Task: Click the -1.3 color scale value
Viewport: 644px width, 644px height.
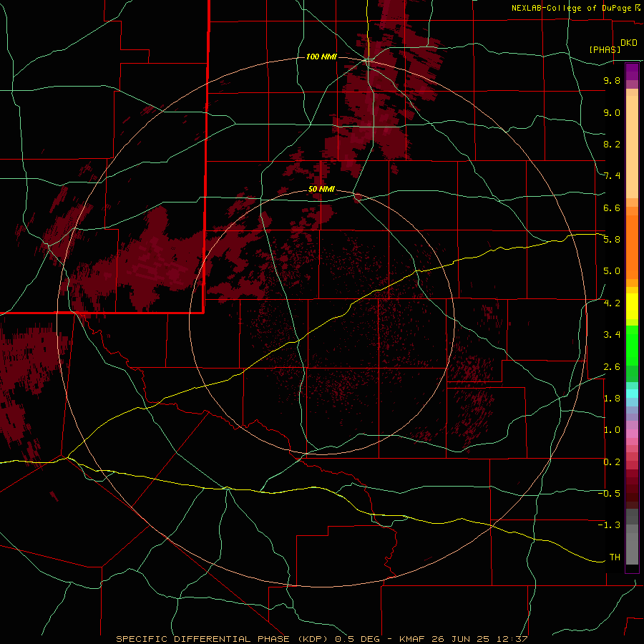Action: (609, 525)
